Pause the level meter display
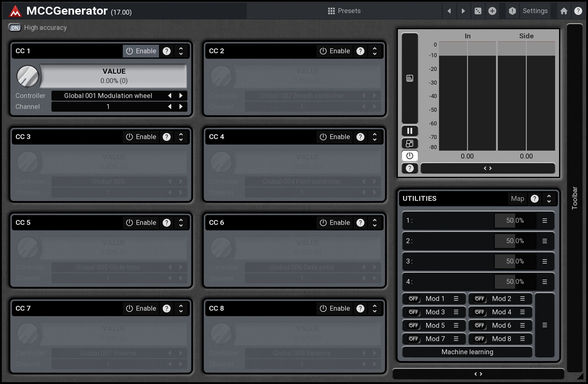Image resolution: width=588 pixels, height=384 pixels. (x=410, y=131)
